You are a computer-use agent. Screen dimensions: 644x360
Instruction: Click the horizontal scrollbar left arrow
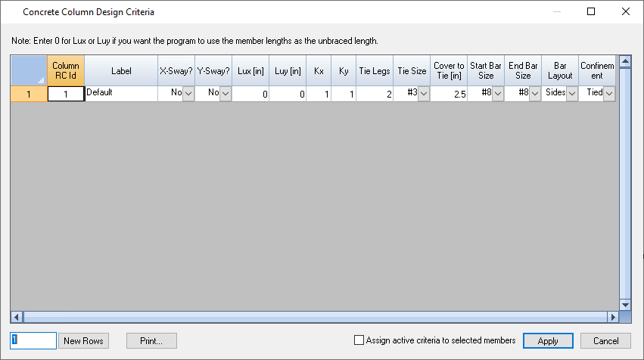coord(17,317)
